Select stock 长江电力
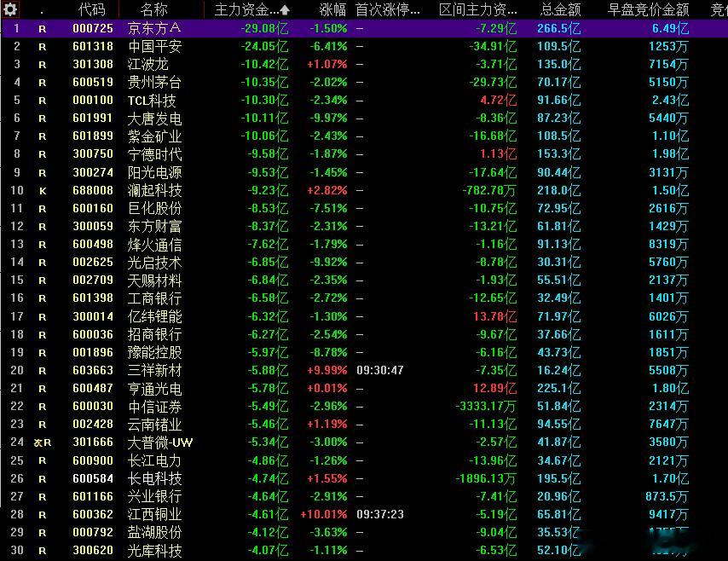The height and width of the screenshot is (561, 728). pos(154,460)
